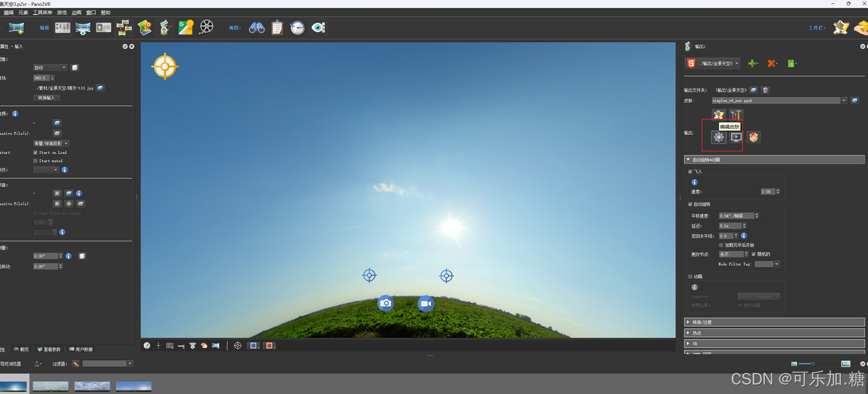
Task: Open the 更改节点 永不 dropdown
Action: click(x=734, y=254)
